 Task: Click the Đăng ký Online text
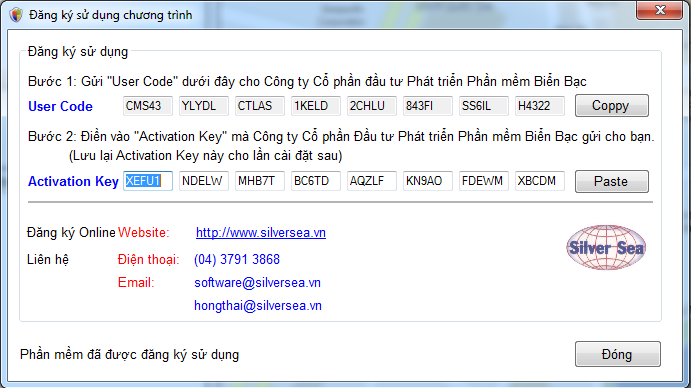(71, 232)
